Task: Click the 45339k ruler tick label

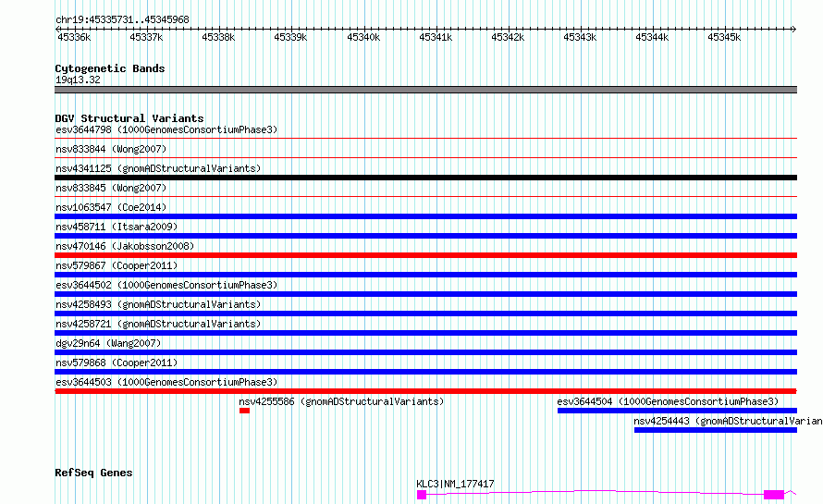Action: pyautogui.click(x=290, y=37)
